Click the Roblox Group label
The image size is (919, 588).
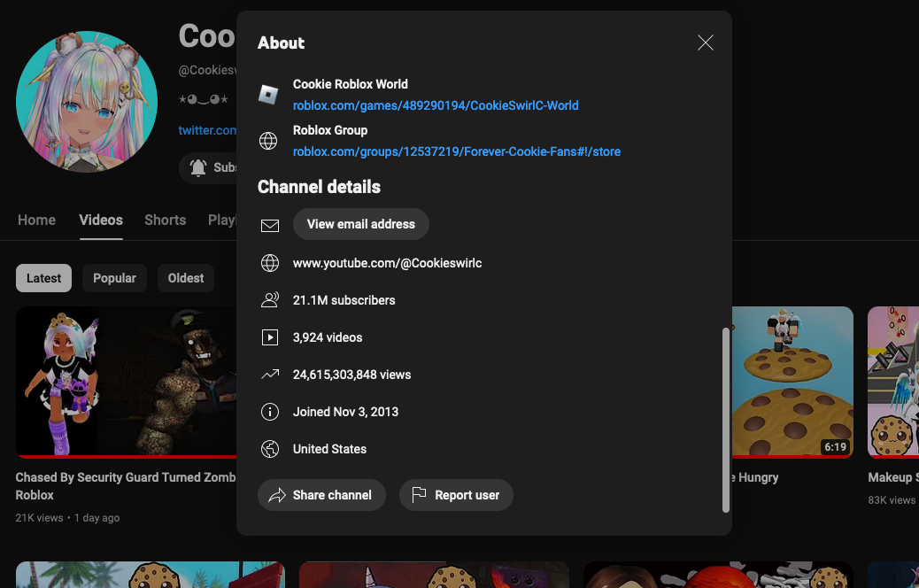tap(330, 130)
